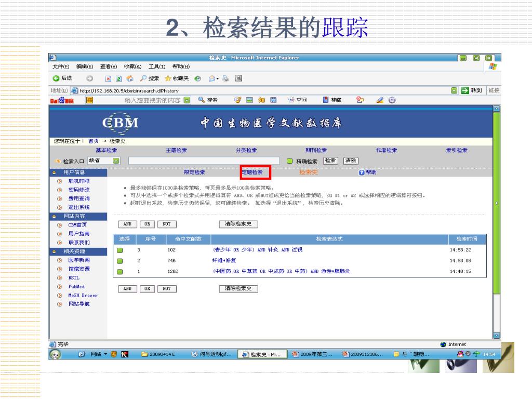This screenshot has height=399, width=532.
Task: Click the Baidu toolbar pencil highlight icon
Action: (380, 100)
